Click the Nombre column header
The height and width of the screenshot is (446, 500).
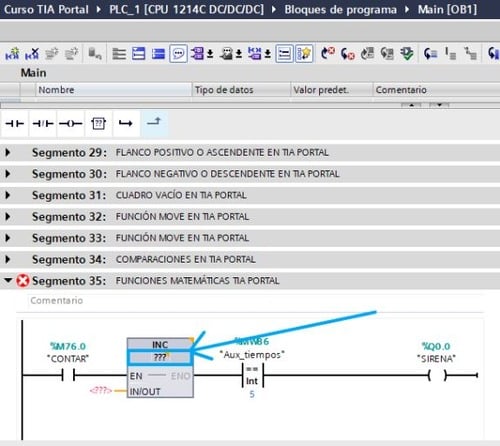(113, 90)
